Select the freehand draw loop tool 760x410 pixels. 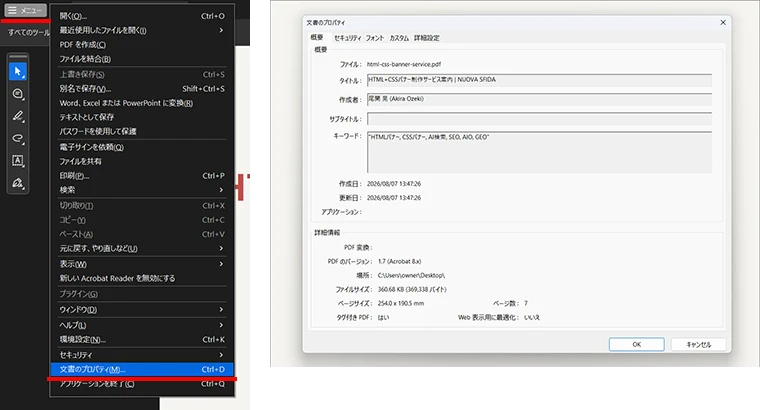tap(18, 139)
